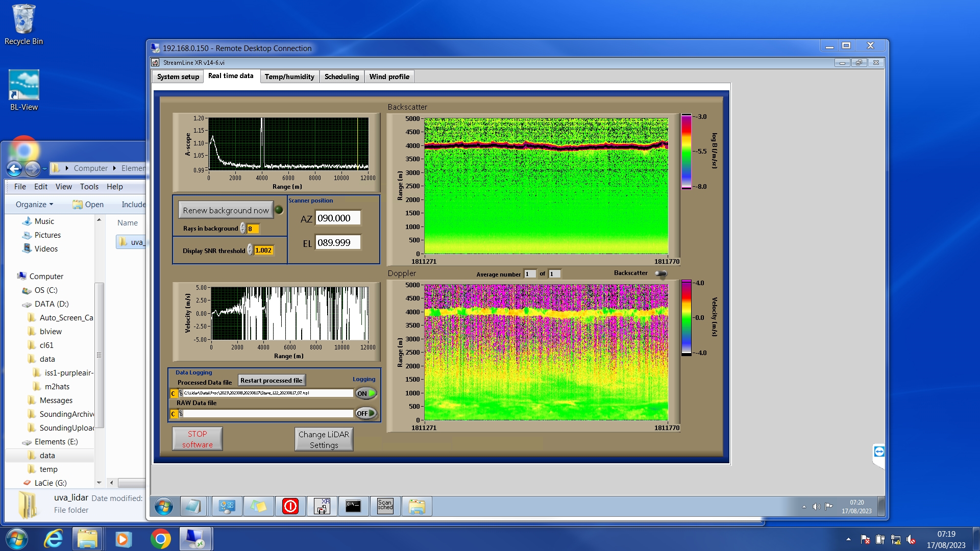Open the Organize dropdown in Explorer
The height and width of the screenshot is (551, 980).
[34, 205]
